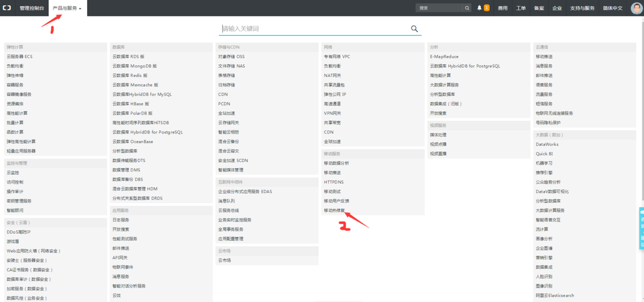
Task: Open the 管理控制台 menu item
Action: tap(32, 8)
